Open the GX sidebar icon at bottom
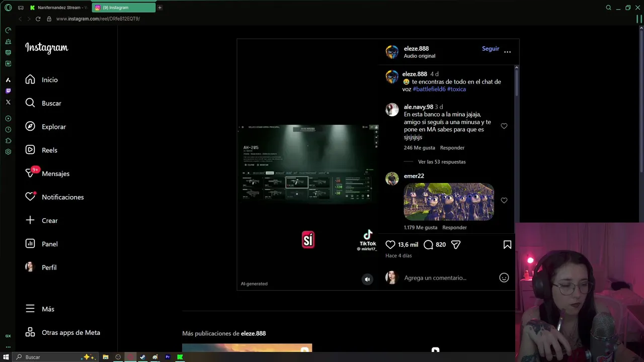Viewport: 644px width, 362px height. (8, 336)
